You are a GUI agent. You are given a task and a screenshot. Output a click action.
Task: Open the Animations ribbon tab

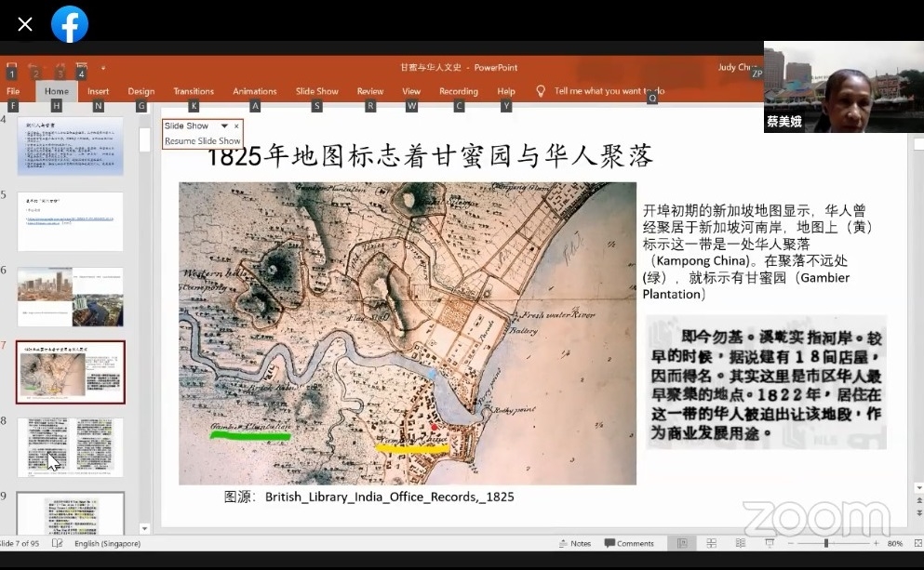pos(255,91)
